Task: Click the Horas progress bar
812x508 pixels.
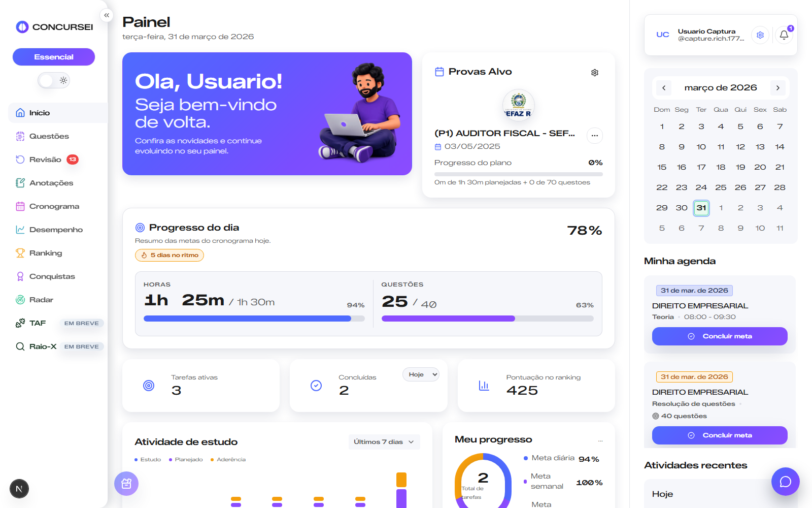Action: (254, 319)
